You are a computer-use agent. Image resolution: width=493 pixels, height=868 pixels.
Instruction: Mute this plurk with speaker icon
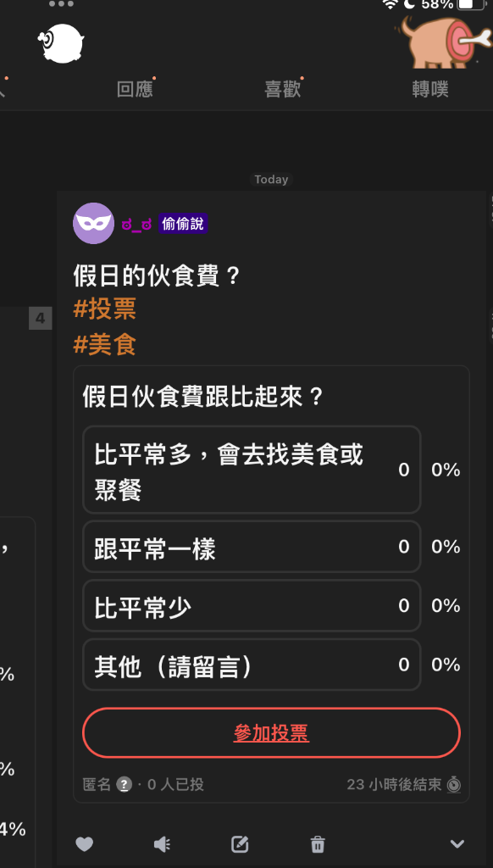click(162, 844)
